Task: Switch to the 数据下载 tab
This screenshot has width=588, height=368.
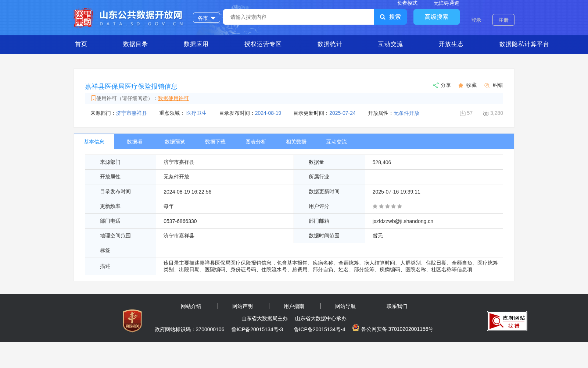Action: [215, 142]
